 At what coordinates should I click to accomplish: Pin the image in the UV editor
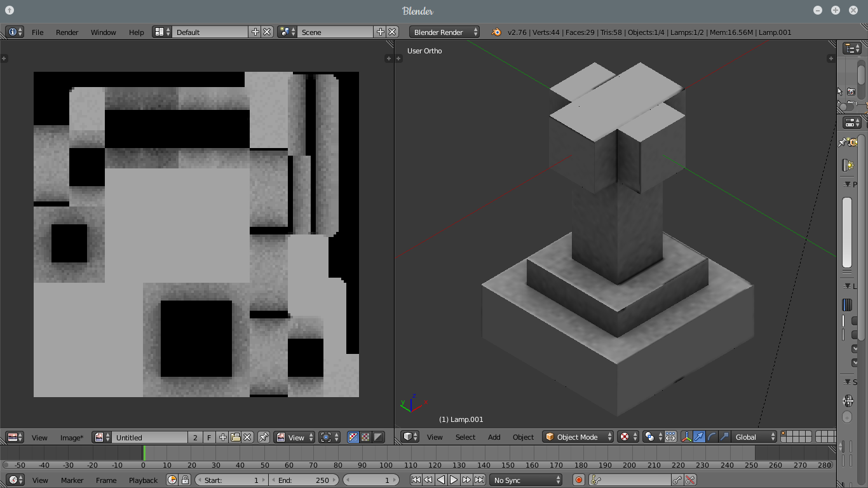click(x=264, y=437)
